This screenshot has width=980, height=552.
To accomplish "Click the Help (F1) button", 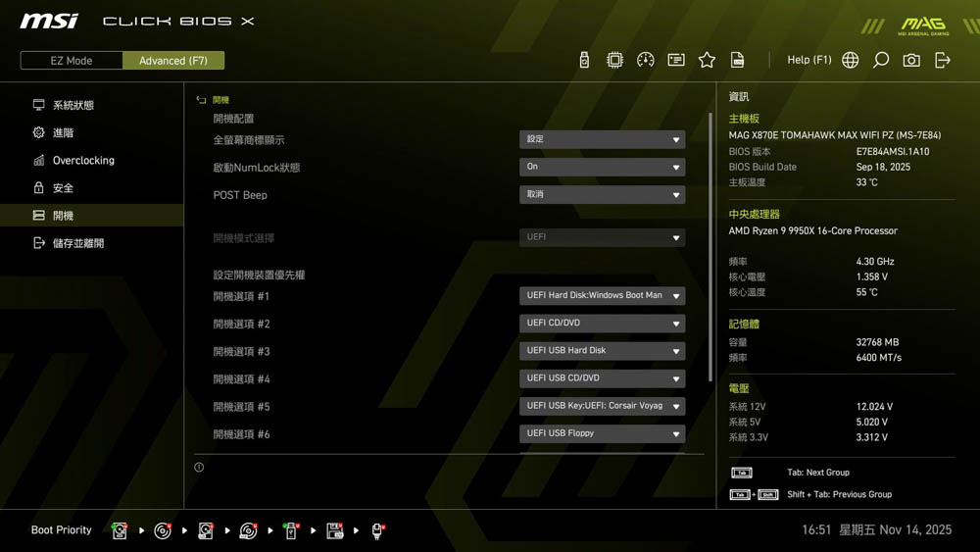I will (x=808, y=60).
